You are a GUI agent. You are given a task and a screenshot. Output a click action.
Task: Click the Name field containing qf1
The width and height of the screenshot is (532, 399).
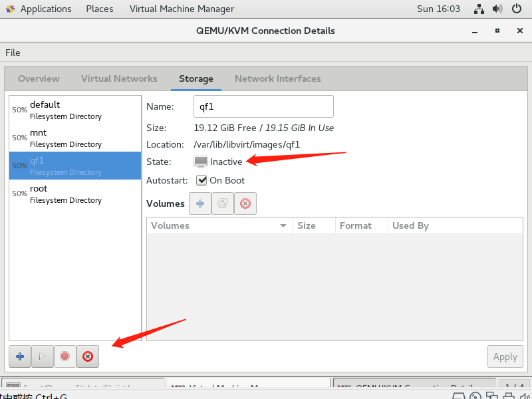(x=263, y=106)
